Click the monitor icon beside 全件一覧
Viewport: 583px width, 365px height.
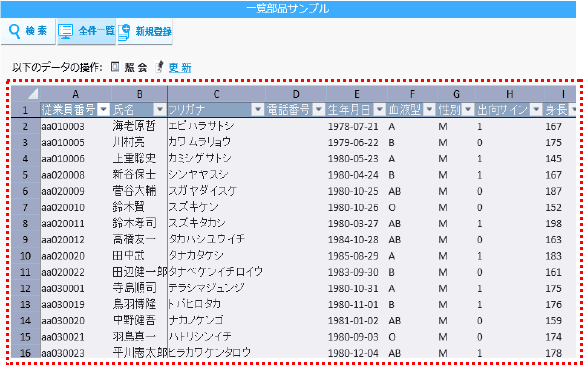pos(65,32)
